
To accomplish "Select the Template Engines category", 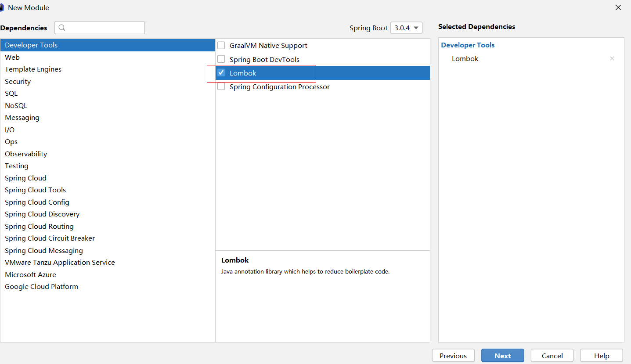I will pos(108,69).
